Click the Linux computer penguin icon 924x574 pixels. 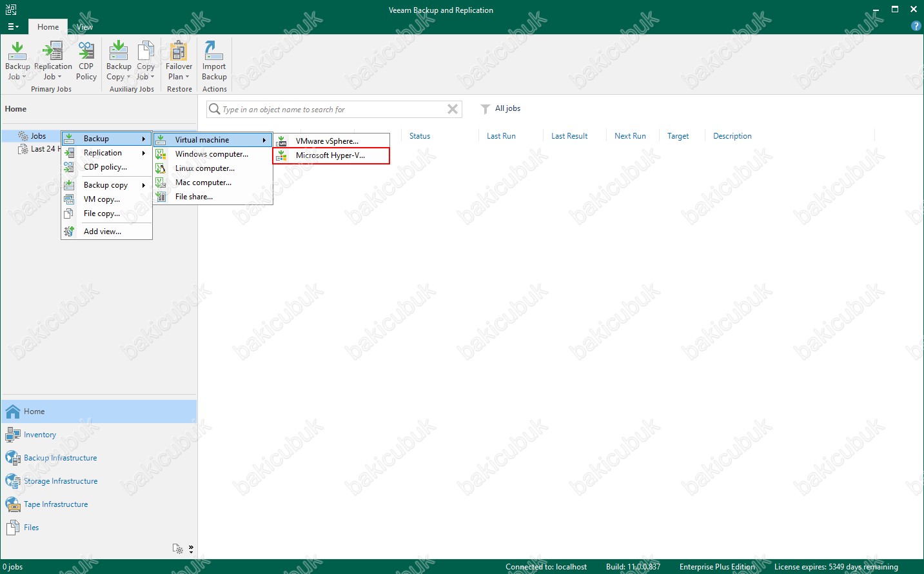[x=161, y=168]
